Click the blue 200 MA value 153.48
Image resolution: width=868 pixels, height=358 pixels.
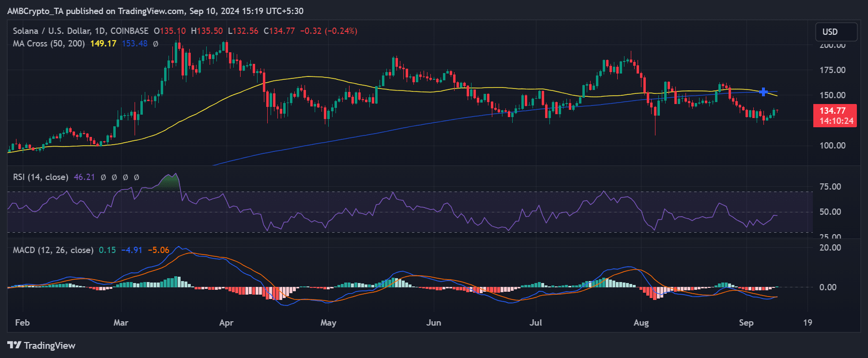point(135,44)
